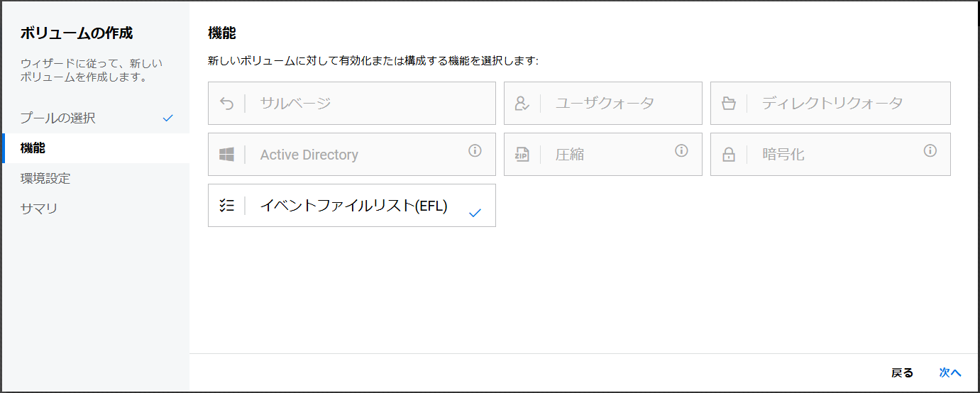
Task: Click the Active Directory Windows logo icon
Action: click(227, 155)
